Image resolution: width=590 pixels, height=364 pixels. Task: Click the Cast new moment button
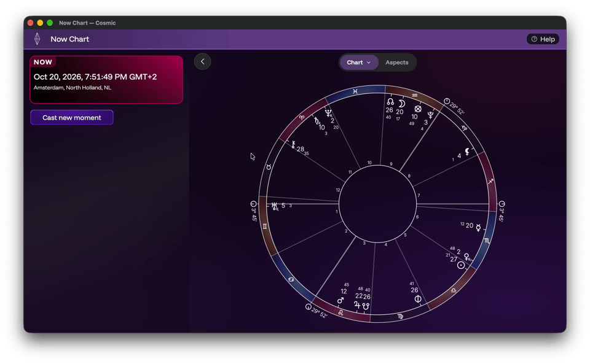click(71, 118)
